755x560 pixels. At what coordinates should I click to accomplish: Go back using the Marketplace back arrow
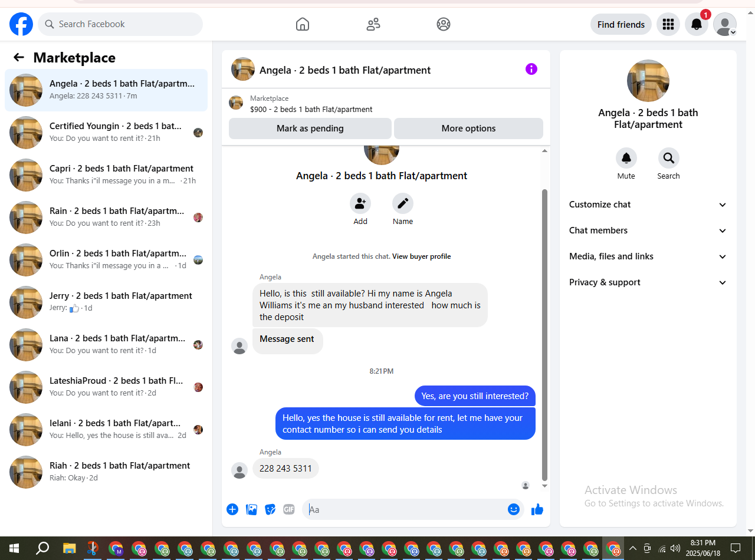tap(19, 57)
